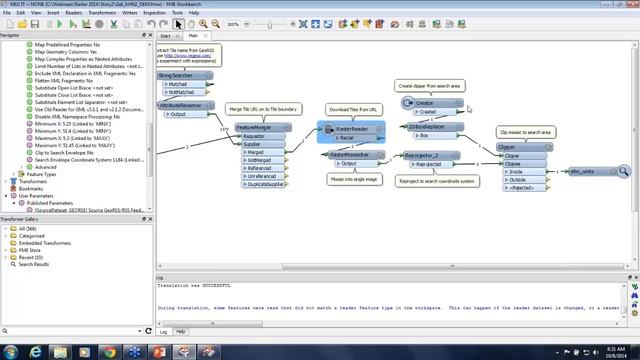Viewport: 640px width, 360px height.
Task: Click the Zoom to extents icon
Action: pyautogui.click(x=303, y=24)
